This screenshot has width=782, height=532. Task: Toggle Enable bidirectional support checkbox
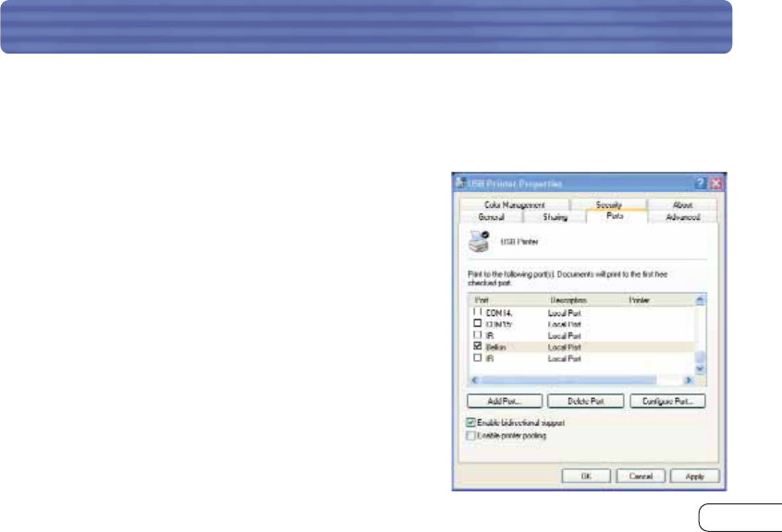coord(470,422)
